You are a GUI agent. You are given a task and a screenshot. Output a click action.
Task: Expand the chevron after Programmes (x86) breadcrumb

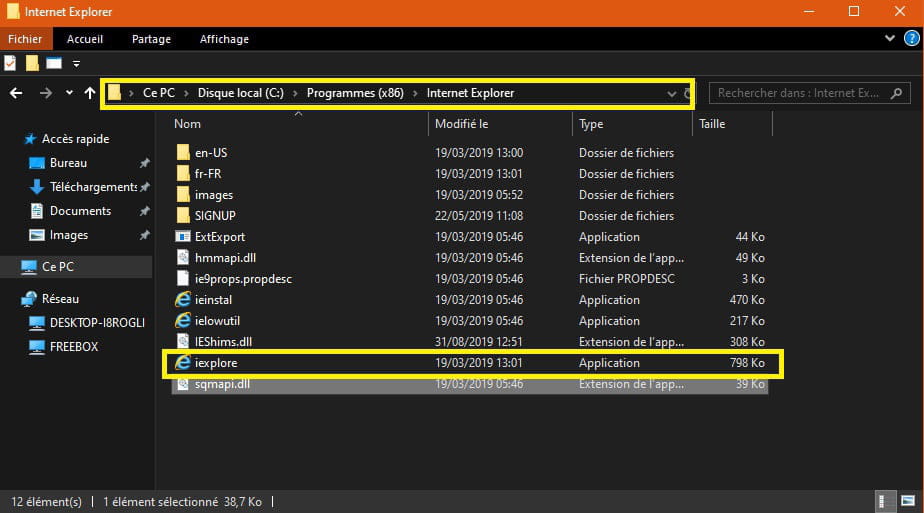tap(415, 93)
